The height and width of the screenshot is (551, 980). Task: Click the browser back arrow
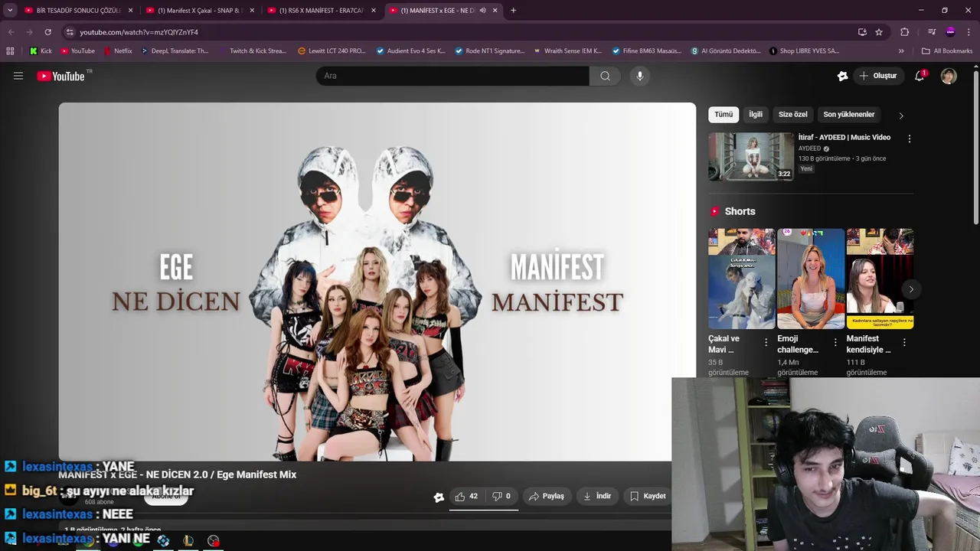[x=11, y=32]
